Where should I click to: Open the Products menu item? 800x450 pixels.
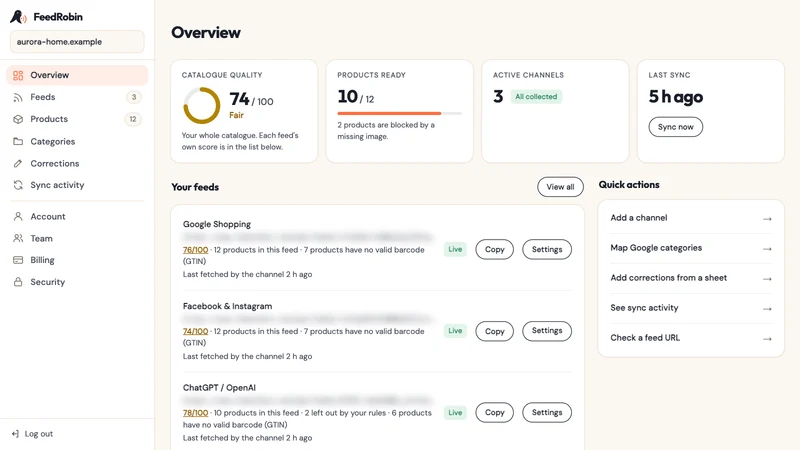tap(77, 119)
